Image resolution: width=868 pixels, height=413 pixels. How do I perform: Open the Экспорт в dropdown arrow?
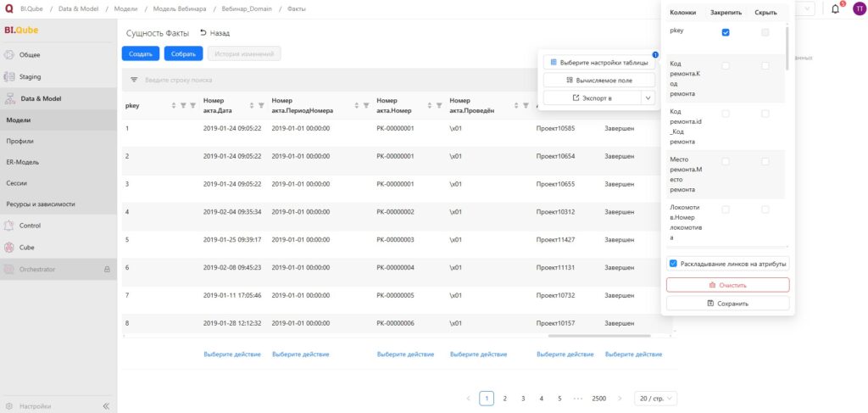pyautogui.click(x=648, y=98)
